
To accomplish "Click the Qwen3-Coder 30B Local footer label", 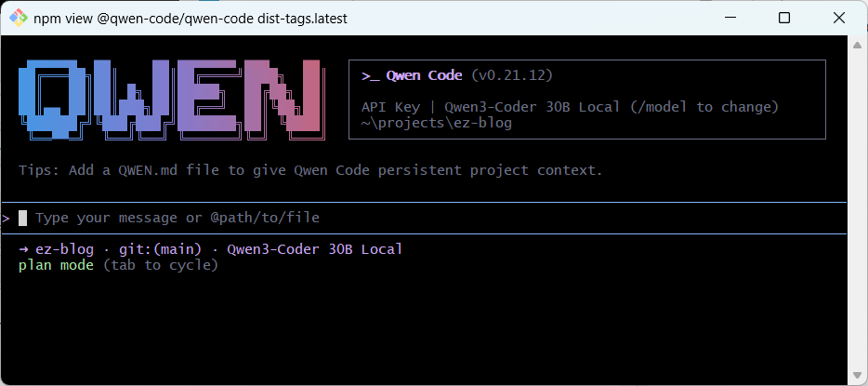I will point(314,249).
